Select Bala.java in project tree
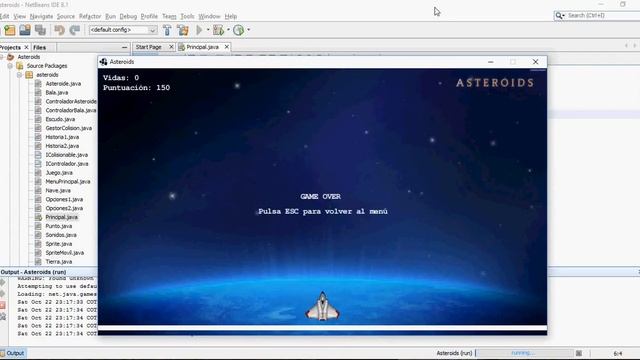640x360 pixels. click(57, 93)
